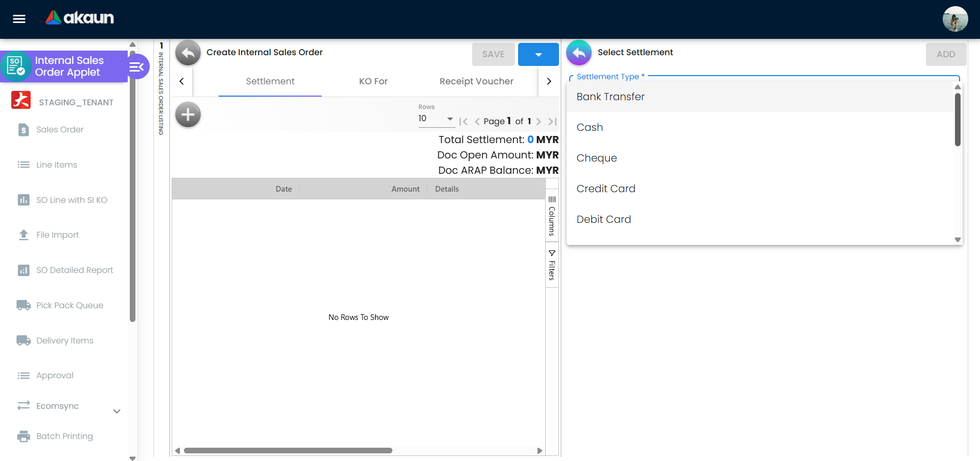Screen dimensions: 980x461
Task: Open Pick Pack Queue from the sidebar
Action: [69, 305]
